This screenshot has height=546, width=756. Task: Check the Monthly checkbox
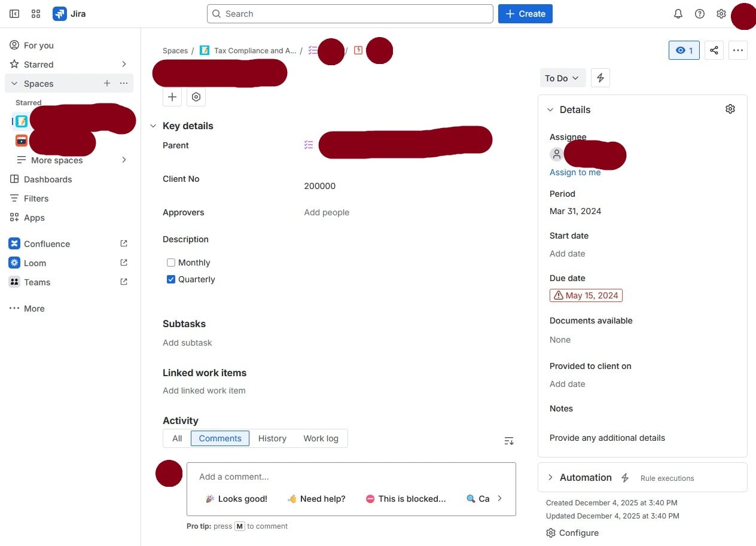171,263
